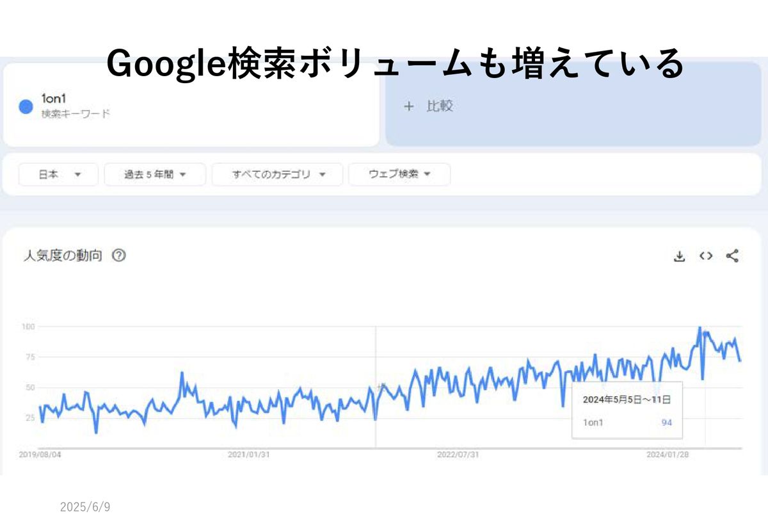
Task: Click the share icon for the chart
Action: click(x=733, y=256)
